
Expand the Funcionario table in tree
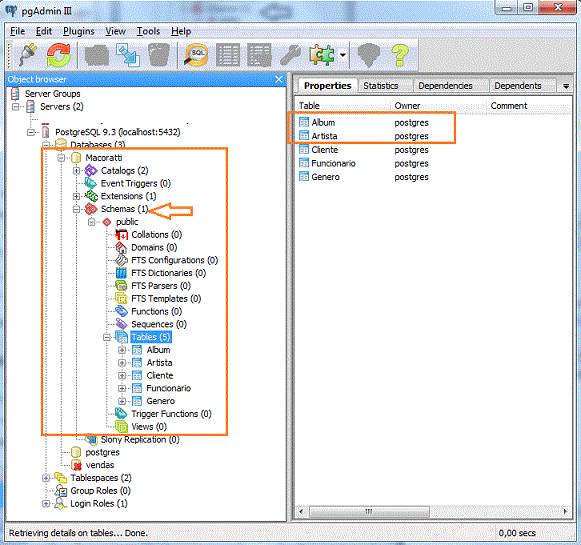point(122,389)
